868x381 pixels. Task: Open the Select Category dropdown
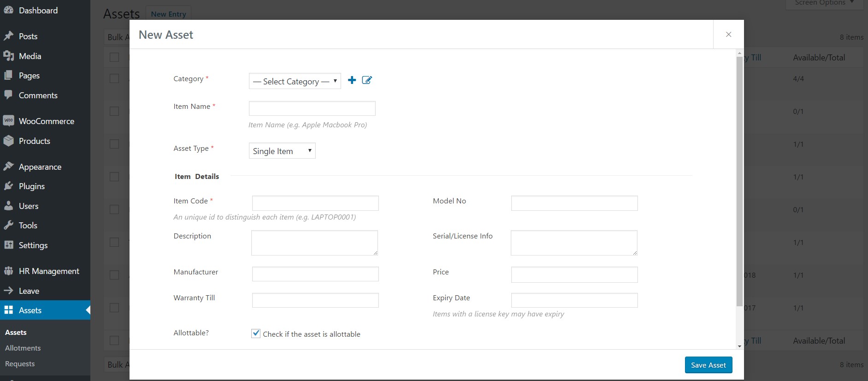tap(295, 81)
